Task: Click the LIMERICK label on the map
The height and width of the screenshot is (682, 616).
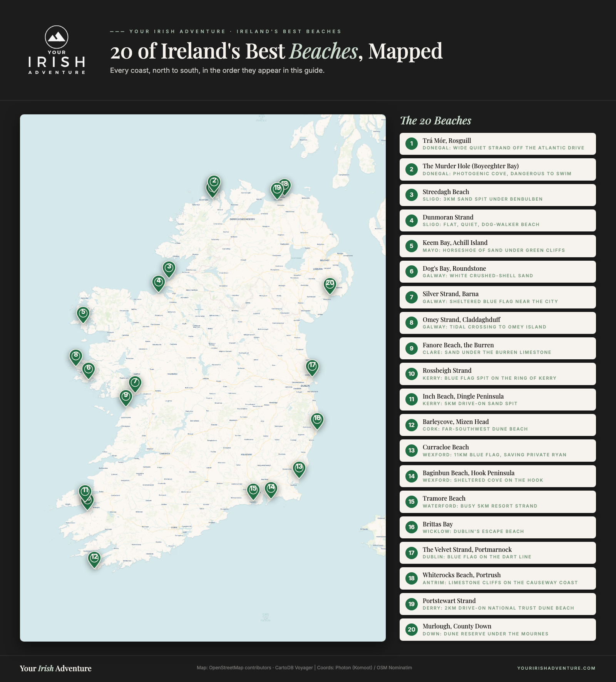Action: click(x=165, y=454)
